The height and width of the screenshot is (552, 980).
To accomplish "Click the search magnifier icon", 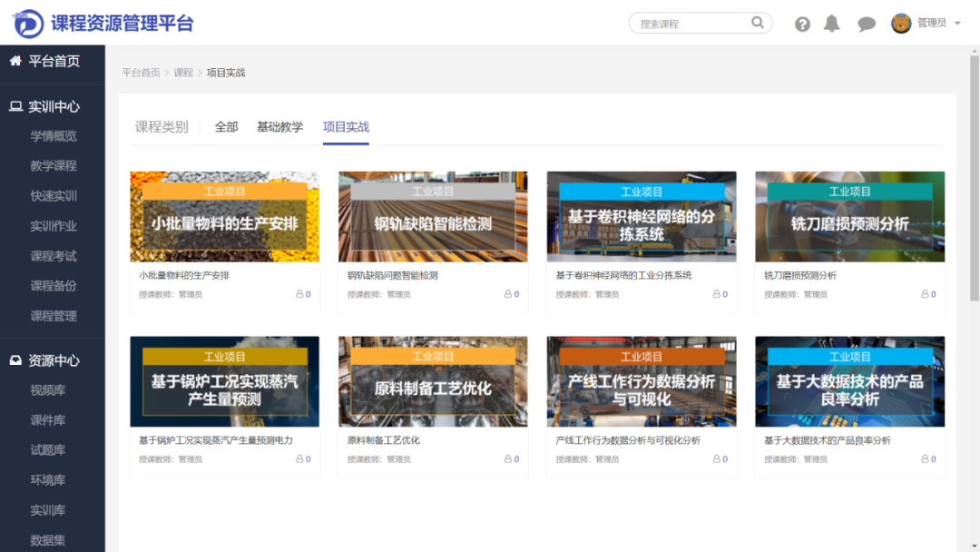I will pos(758,23).
